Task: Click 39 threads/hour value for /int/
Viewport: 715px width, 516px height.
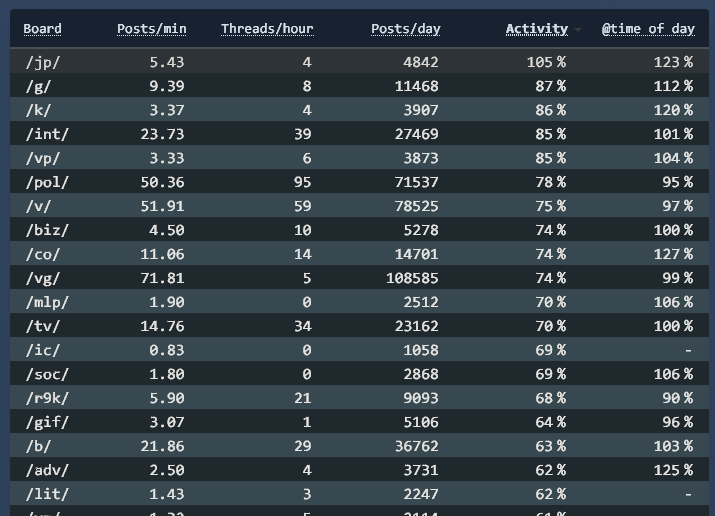Action: coord(302,134)
